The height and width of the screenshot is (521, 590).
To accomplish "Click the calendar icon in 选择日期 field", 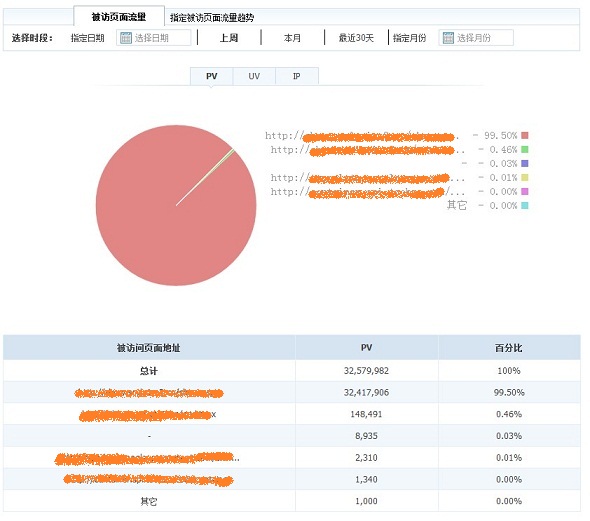I will 126,38.
